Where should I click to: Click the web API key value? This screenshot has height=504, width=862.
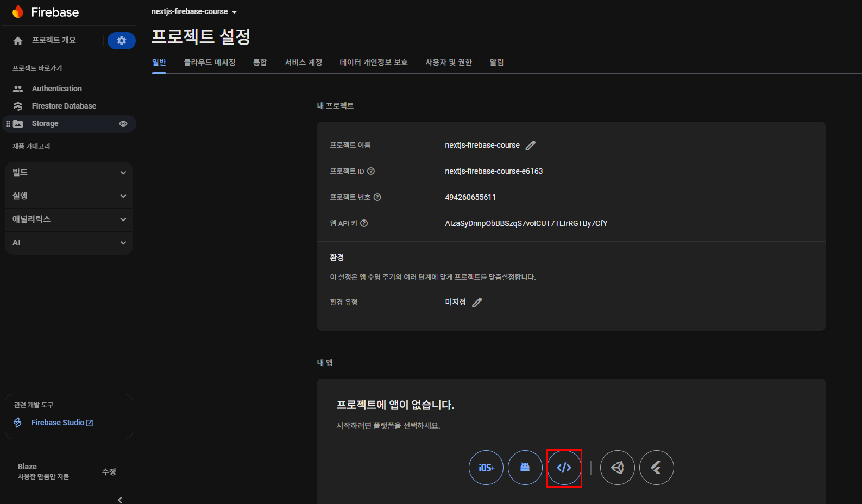tap(526, 223)
